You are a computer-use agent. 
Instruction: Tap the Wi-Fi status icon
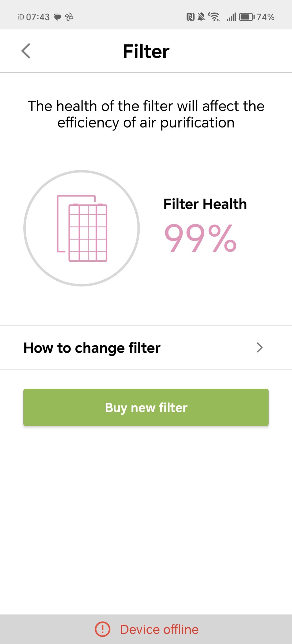214,17
